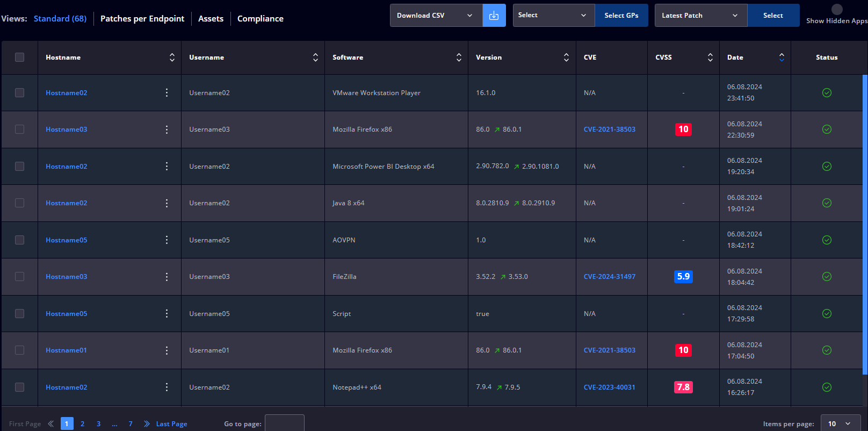Viewport: 868px width, 431px height.
Task: Tick the select-all checkbox in table header
Action: coord(20,57)
